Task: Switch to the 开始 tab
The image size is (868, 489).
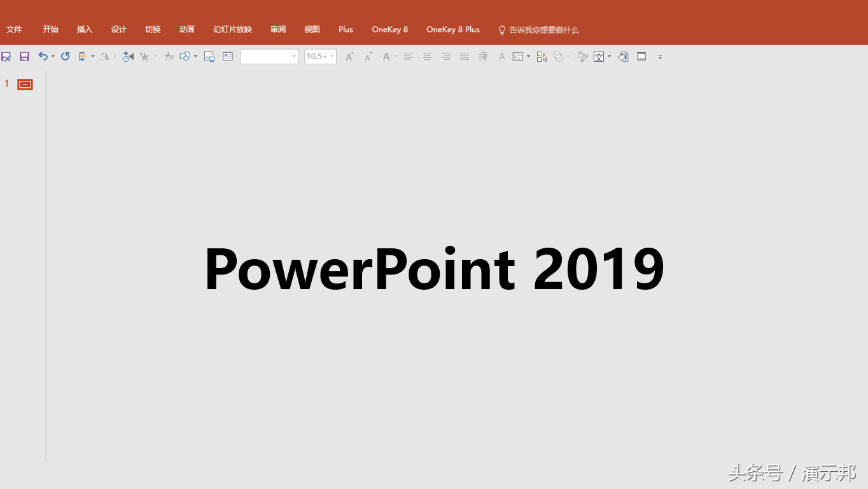Action: [50, 29]
